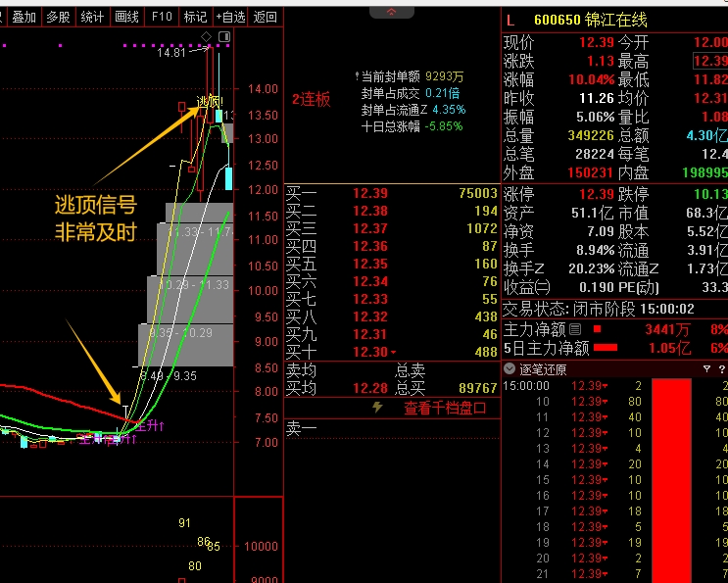Click 外盘 value 150231
The width and height of the screenshot is (728, 583).
point(591,172)
